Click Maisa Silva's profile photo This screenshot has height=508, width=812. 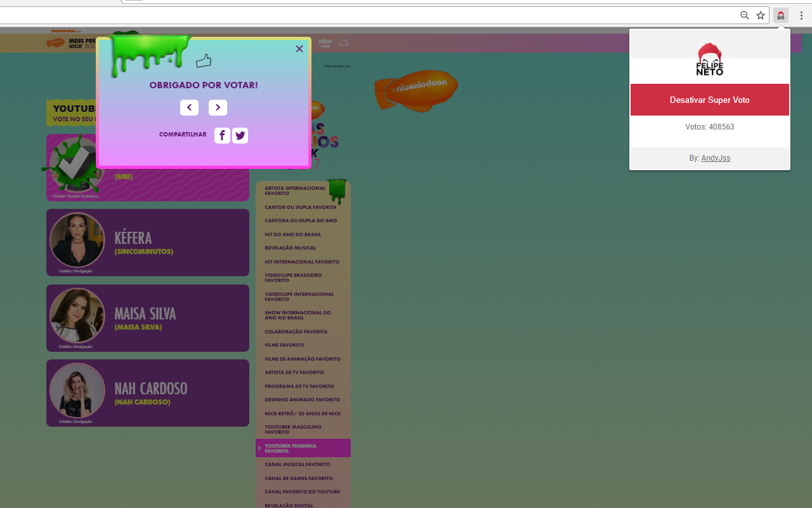pos(77,316)
